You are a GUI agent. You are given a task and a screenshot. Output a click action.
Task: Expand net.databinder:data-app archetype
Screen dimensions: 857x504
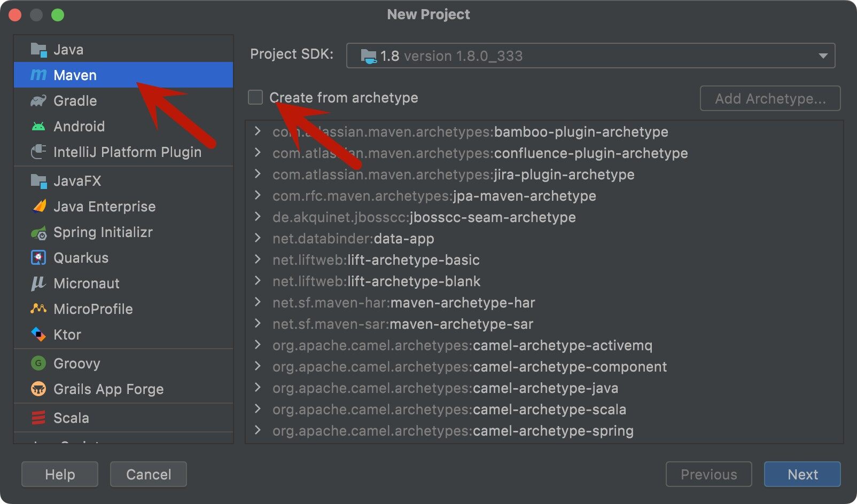click(x=258, y=238)
